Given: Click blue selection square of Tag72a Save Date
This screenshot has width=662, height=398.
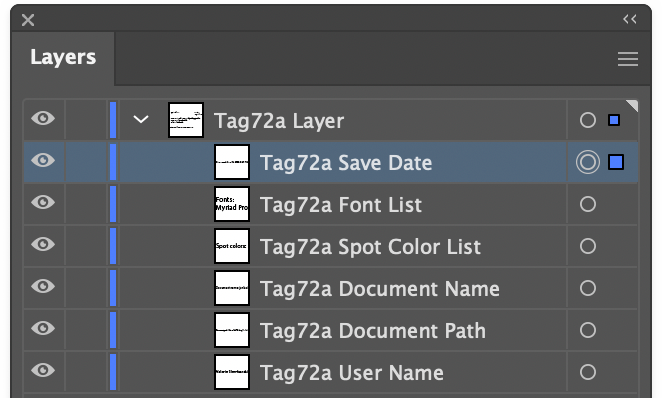Looking at the screenshot, I should (x=616, y=162).
